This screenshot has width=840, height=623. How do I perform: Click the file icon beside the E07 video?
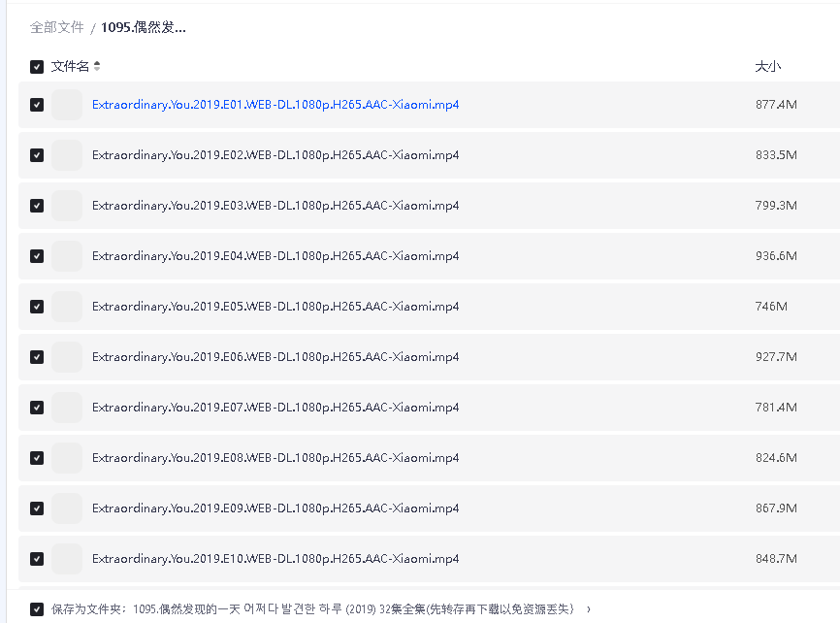pyautogui.click(x=67, y=408)
